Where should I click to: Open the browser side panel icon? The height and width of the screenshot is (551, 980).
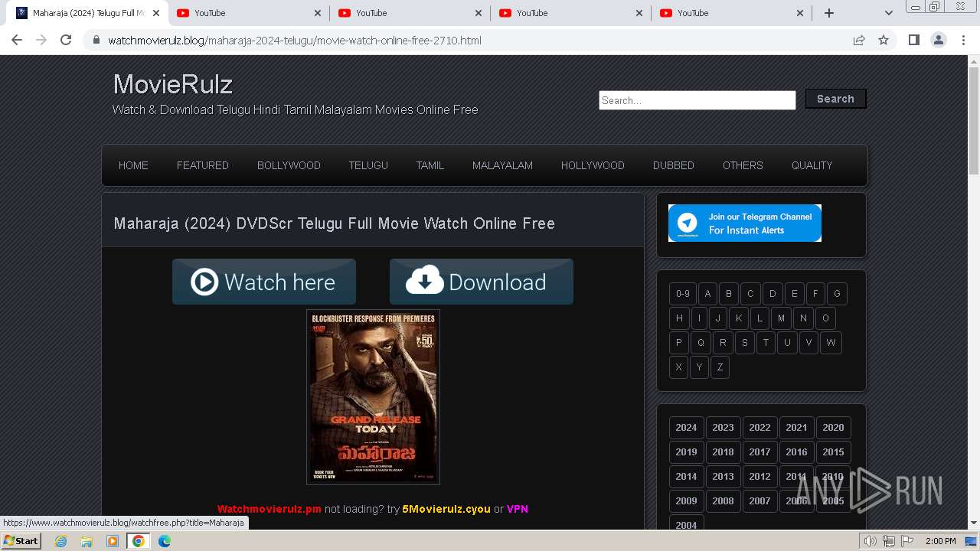pyautogui.click(x=913, y=40)
